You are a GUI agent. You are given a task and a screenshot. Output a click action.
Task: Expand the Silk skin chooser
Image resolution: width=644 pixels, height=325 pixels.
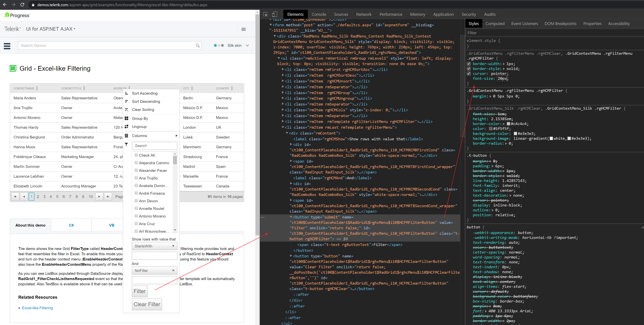247,45
